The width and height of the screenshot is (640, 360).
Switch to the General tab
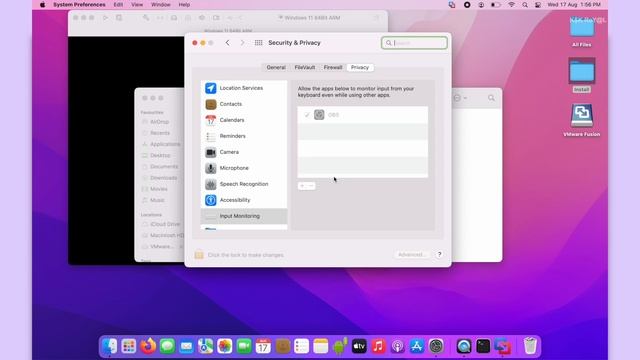click(x=276, y=67)
